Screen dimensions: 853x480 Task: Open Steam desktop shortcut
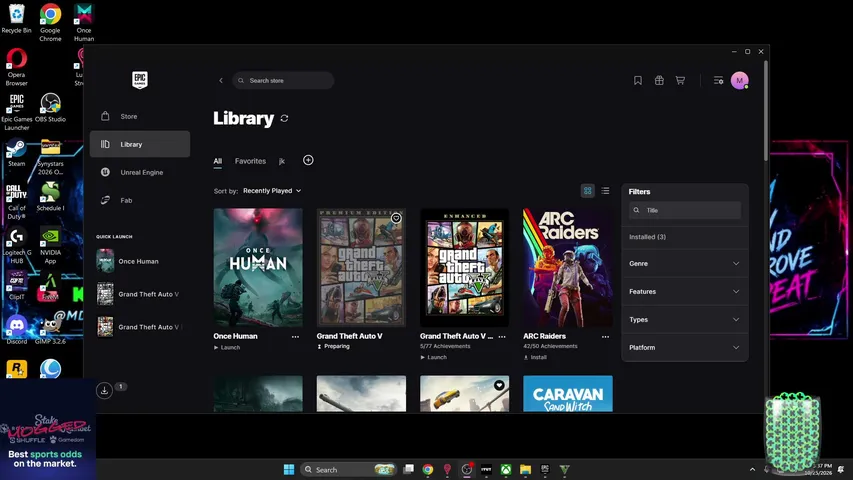coord(16,153)
